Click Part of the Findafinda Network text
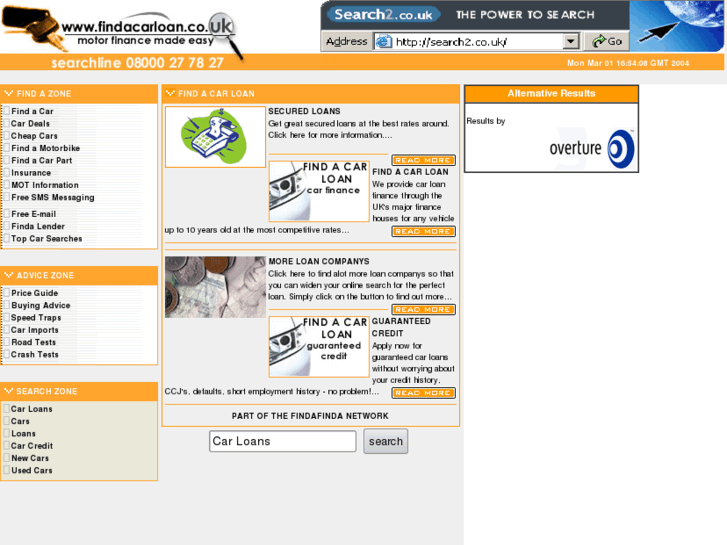 [x=310, y=416]
